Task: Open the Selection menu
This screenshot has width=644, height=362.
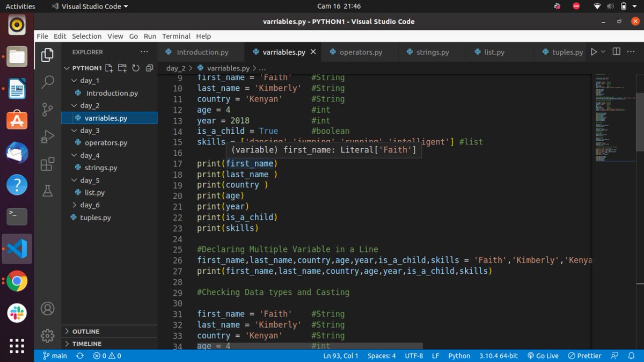Action: pos(86,36)
